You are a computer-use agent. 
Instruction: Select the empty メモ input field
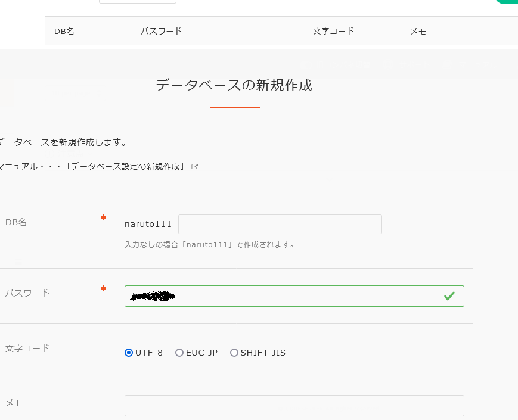(x=294, y=406)
